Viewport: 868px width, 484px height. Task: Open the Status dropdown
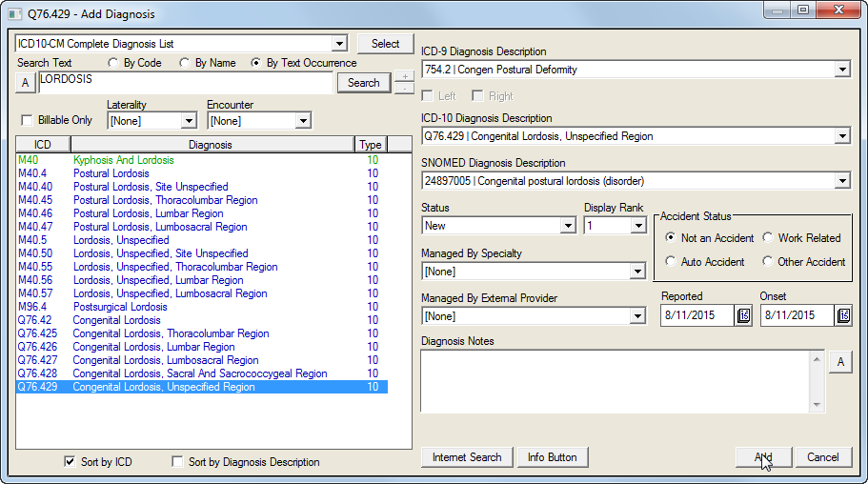pos(568,226)
